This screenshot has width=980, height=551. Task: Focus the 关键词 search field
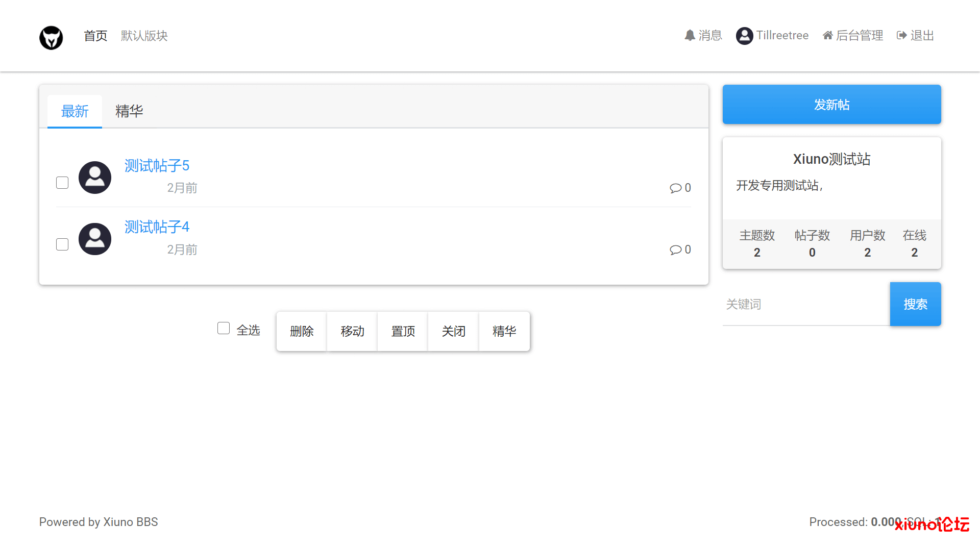click(806, 304)
